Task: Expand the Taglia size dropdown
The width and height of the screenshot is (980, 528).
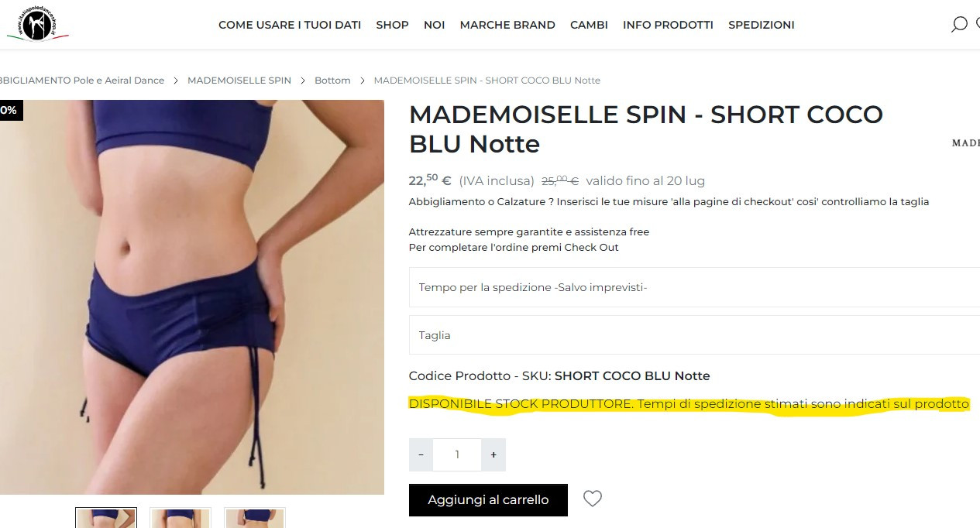Action: tap(694, 335)
